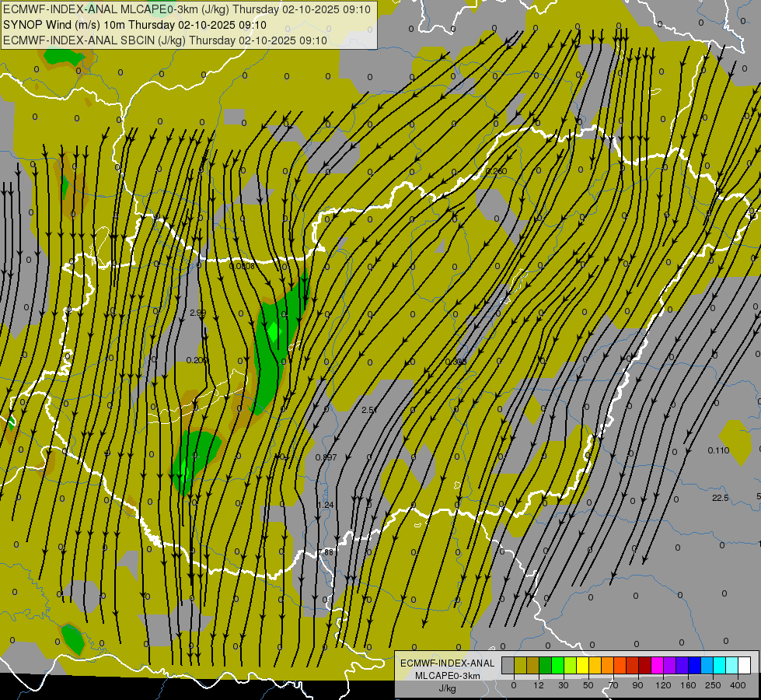Click the 12 tick label on legend scale
Viewport: 761px width, 700px height.
click(539, 685)
